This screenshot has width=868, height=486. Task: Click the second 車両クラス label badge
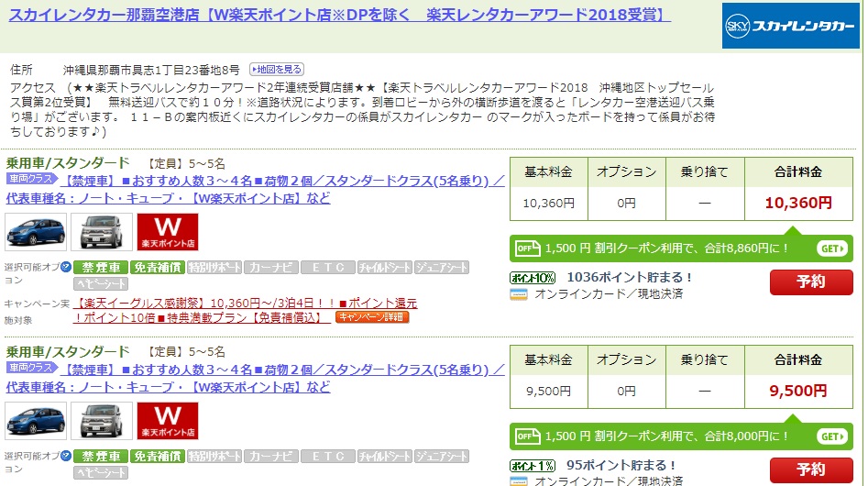pyautogui.click(x=32, y=368)
